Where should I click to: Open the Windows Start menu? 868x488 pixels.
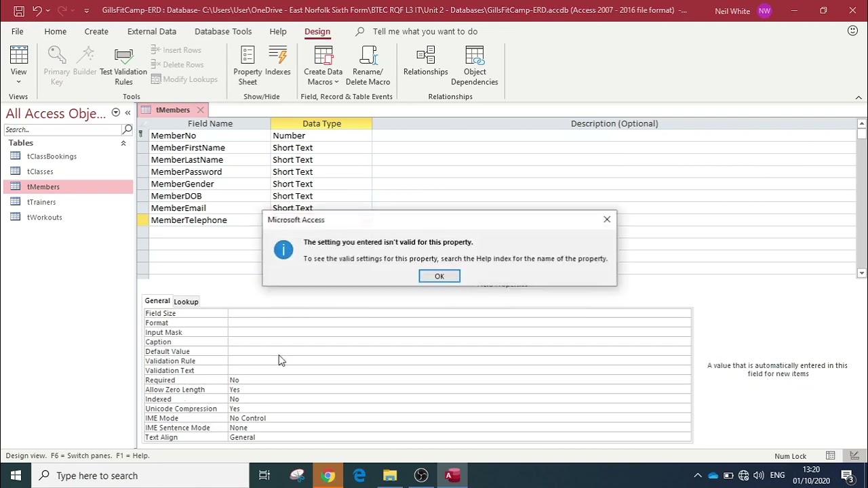point(16,476)
